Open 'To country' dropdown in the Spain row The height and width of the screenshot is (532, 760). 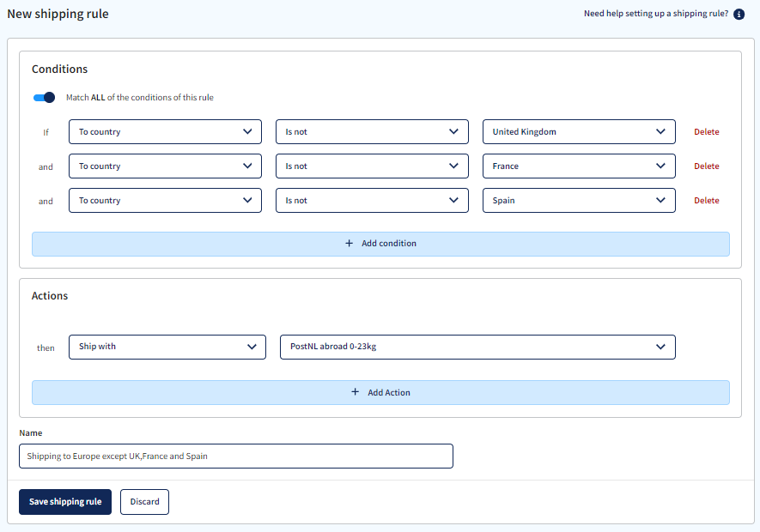tap(165, 201)
